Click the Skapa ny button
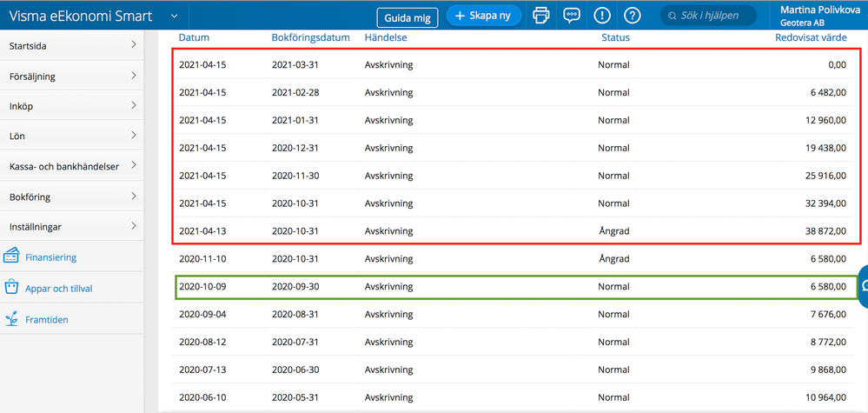The width and height of the screenshot is (868, 413). [x=484, y=16]
